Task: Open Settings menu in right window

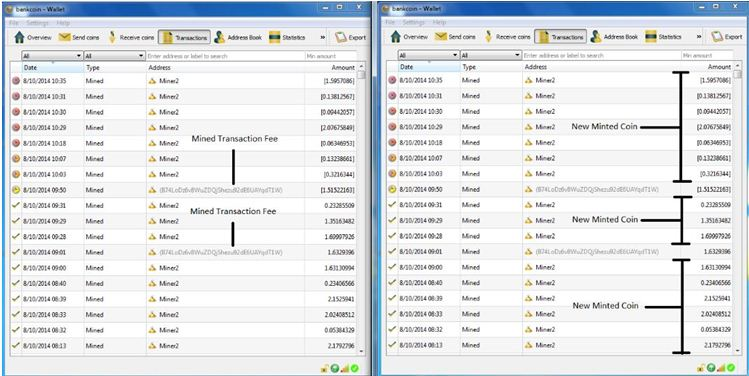Action: click(413, 22)
